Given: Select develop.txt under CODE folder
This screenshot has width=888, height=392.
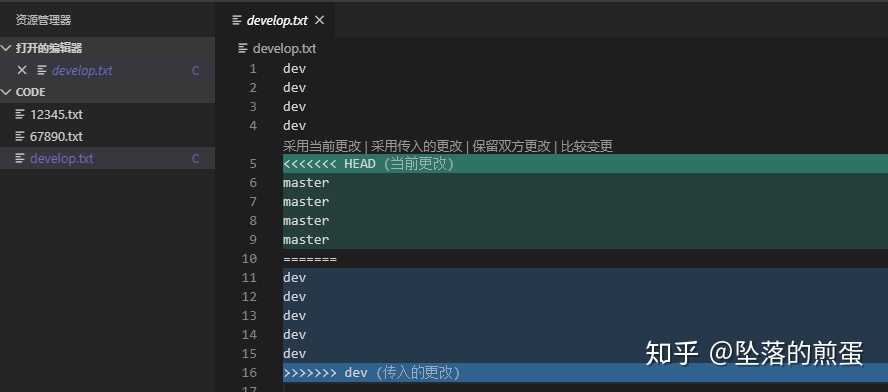Looking at the screenshot, I should coord(107,159).
